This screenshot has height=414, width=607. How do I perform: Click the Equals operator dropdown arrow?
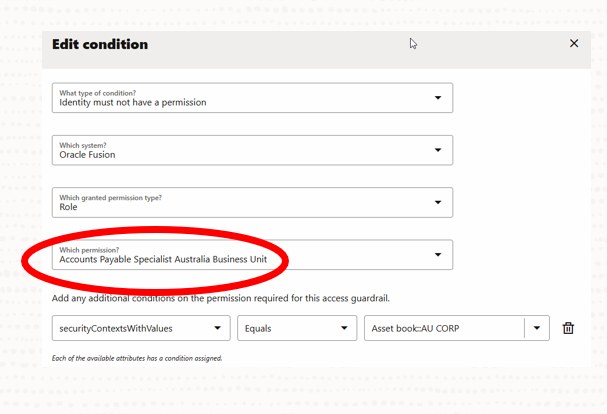pyautogui.click(x=343, y=328)
